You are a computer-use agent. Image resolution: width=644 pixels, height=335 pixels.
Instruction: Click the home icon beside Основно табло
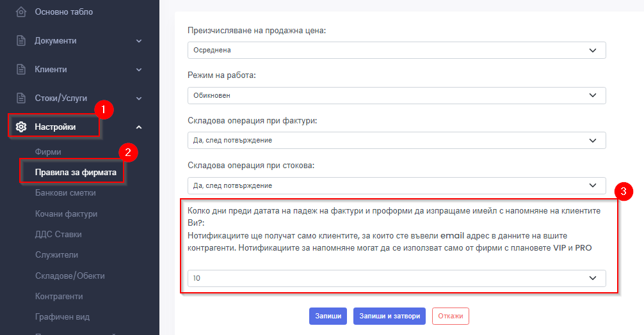(21, 12)
